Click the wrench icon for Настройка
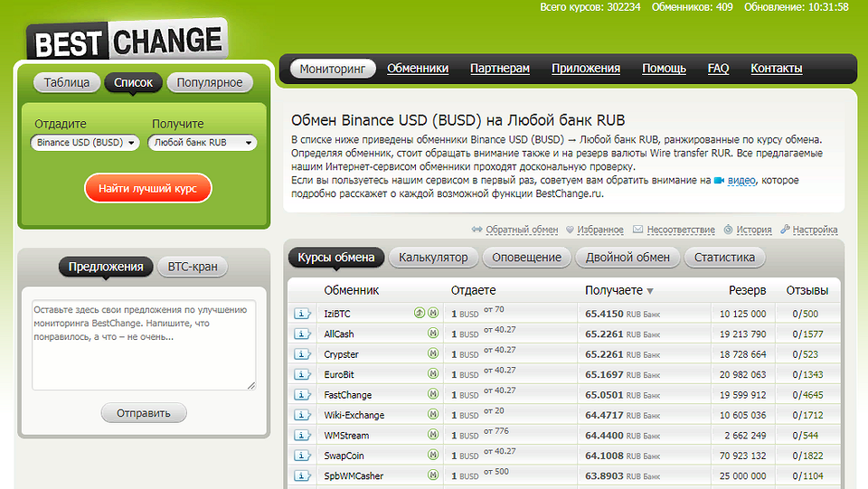This screenshot has width=868, height=489. [785, 230]
